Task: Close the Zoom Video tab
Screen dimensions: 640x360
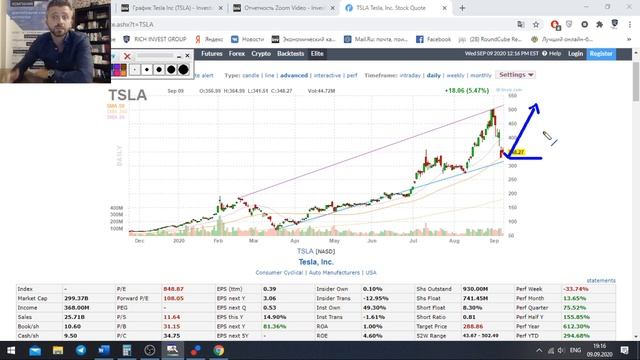Action: pyautogui.click(x=332, y=8)
